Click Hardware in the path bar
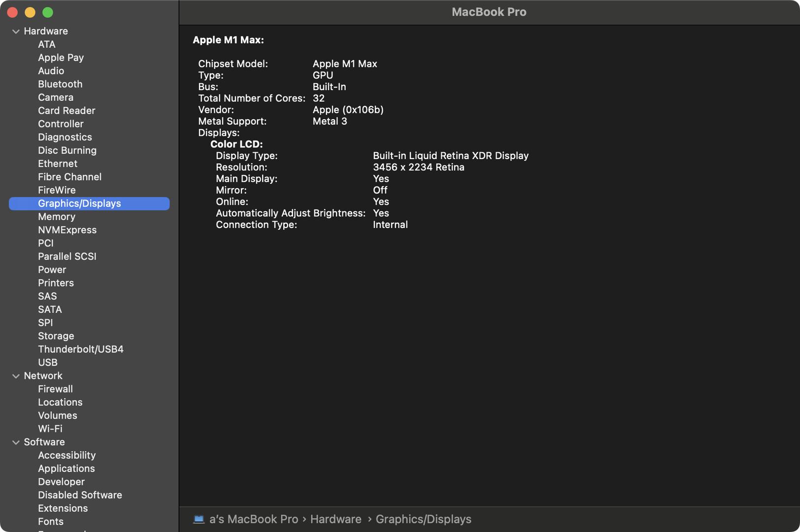Viewport: 800px width, 532px height. (x=336, y=520)
